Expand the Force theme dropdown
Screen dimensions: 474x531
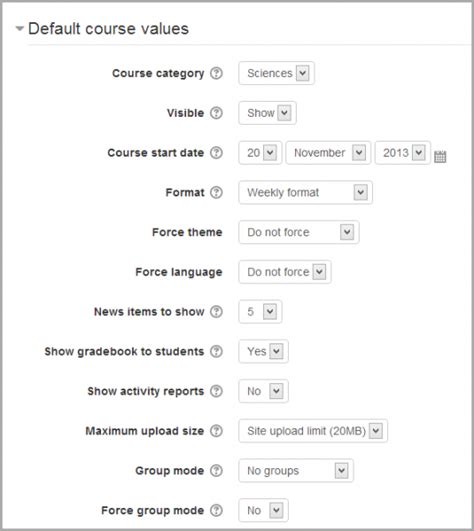click(299, 232)
